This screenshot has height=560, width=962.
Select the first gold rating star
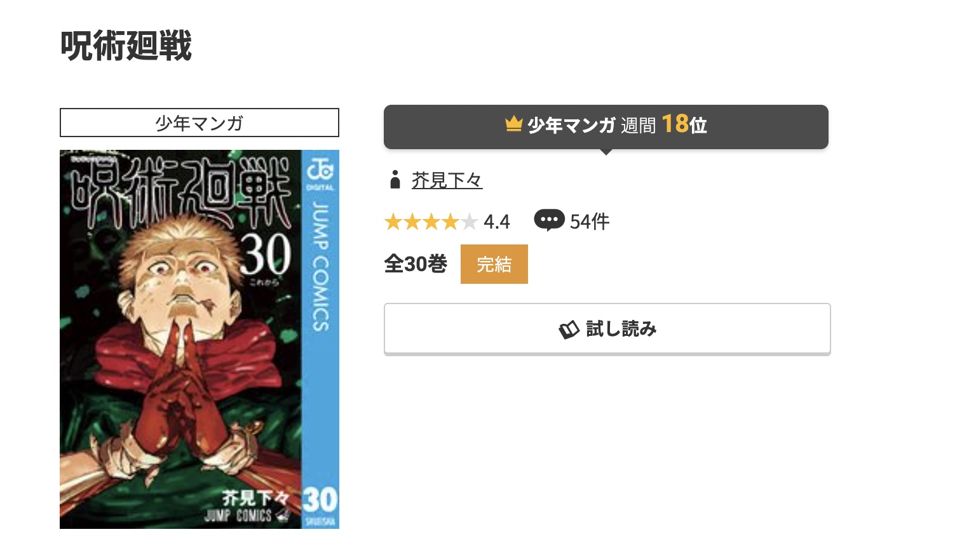click(393, 222)
